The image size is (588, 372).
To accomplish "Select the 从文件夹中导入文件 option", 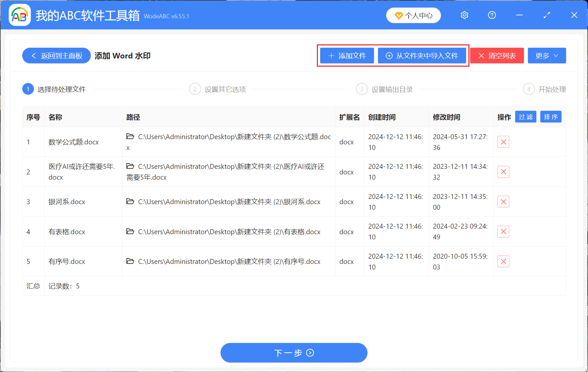I will [x=422, y=56].
